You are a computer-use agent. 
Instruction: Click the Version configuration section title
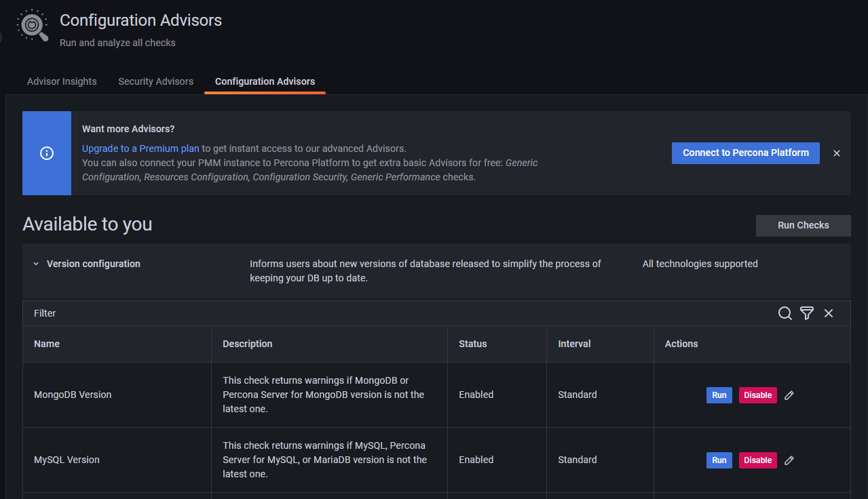(94, 264)
